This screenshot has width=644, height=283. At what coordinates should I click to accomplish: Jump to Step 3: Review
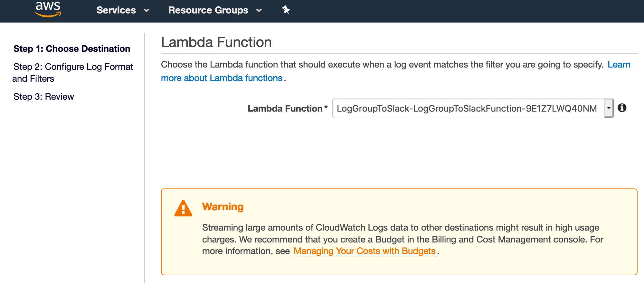pyautogui.click(x=44, y=97)
